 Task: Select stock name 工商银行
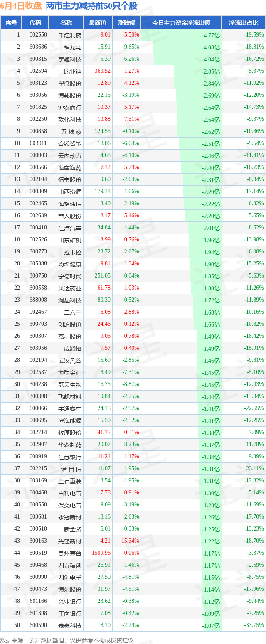click(70, 613)
